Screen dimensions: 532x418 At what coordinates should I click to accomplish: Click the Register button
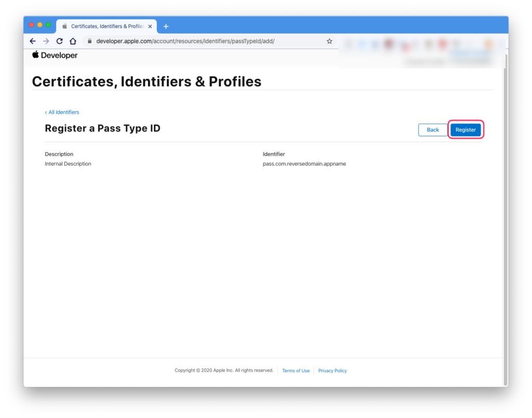pos(465,130)
